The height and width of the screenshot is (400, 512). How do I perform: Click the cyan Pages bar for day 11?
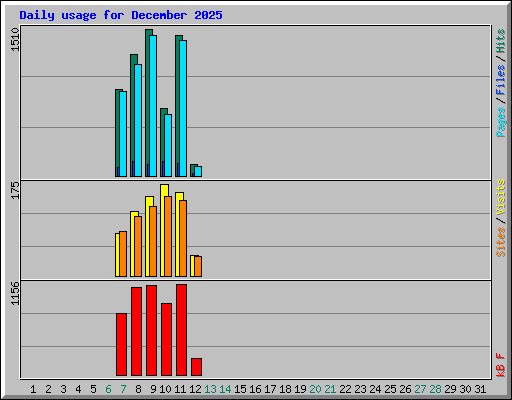[x=183, y=108]
